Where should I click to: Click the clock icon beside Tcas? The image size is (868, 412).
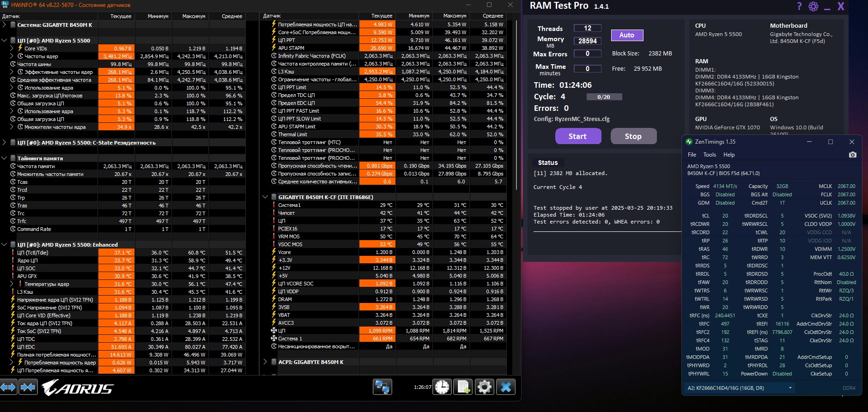tap(13, 182)
